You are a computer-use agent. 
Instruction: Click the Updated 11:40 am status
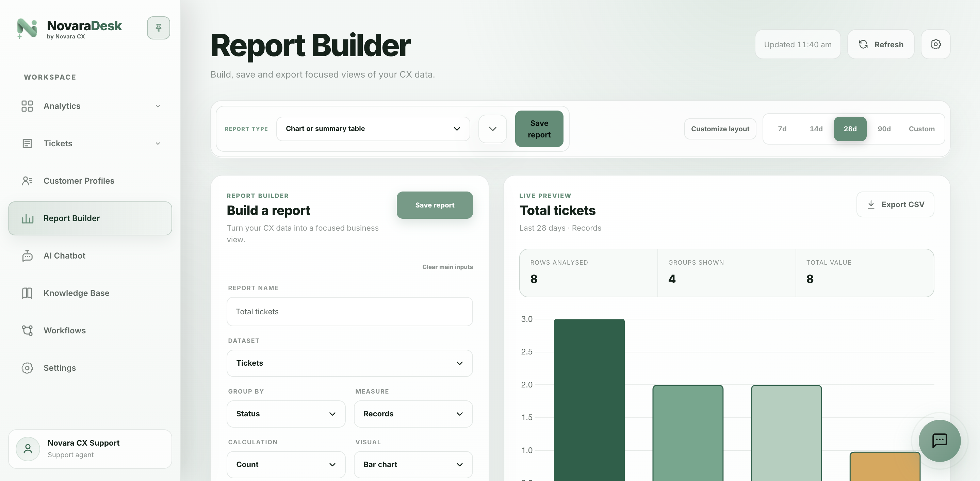click(797, 45)
